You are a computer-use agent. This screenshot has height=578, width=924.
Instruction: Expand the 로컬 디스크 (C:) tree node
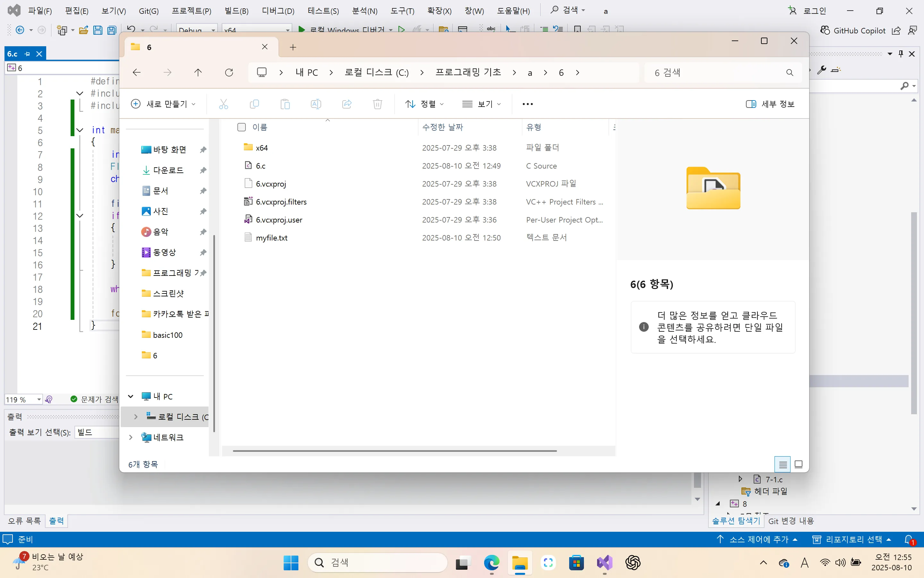[x=135, y=417]
